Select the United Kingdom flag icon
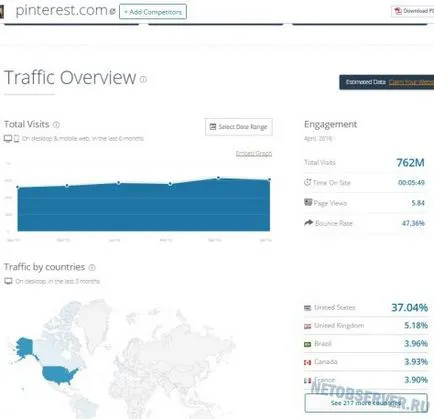 (307, 326)
